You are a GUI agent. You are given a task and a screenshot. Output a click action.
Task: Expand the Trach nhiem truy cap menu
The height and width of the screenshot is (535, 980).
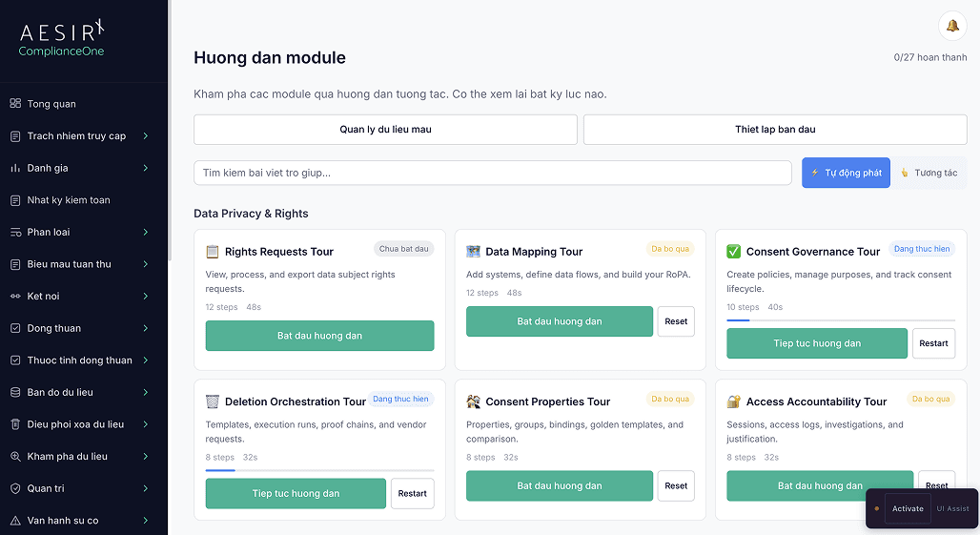point(145,136)
